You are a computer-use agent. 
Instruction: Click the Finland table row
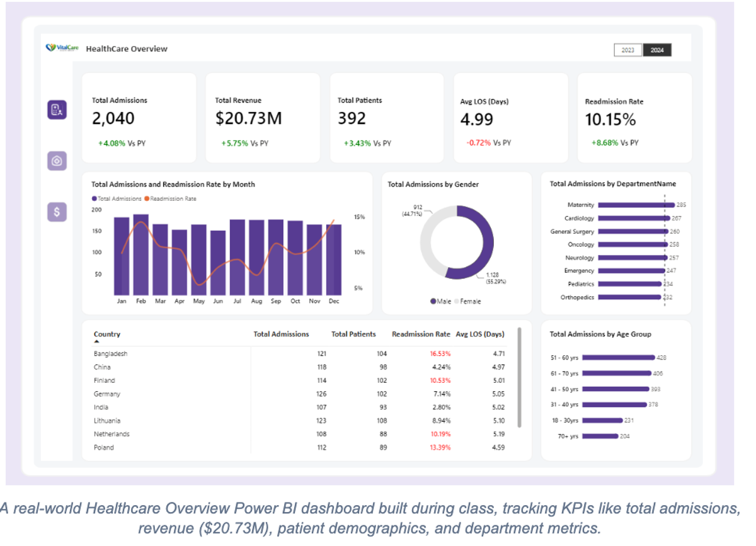299,380
